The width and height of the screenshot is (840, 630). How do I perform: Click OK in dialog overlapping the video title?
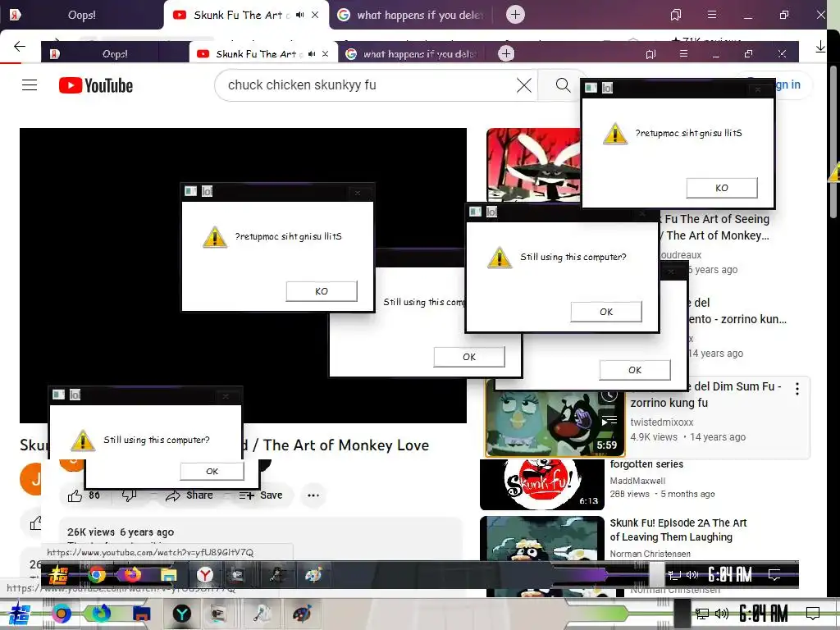tap(212, 472)
